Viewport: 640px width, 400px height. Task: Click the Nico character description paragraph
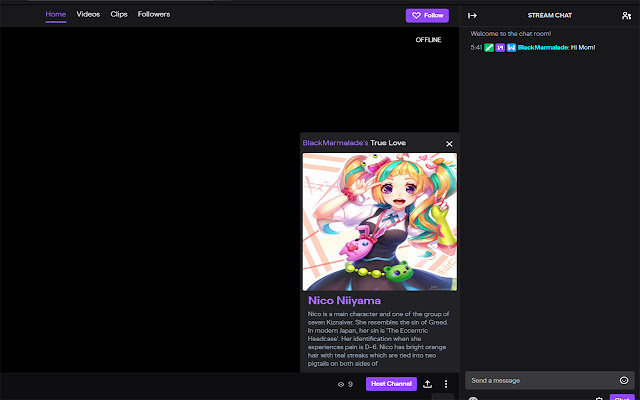(379, 339)
